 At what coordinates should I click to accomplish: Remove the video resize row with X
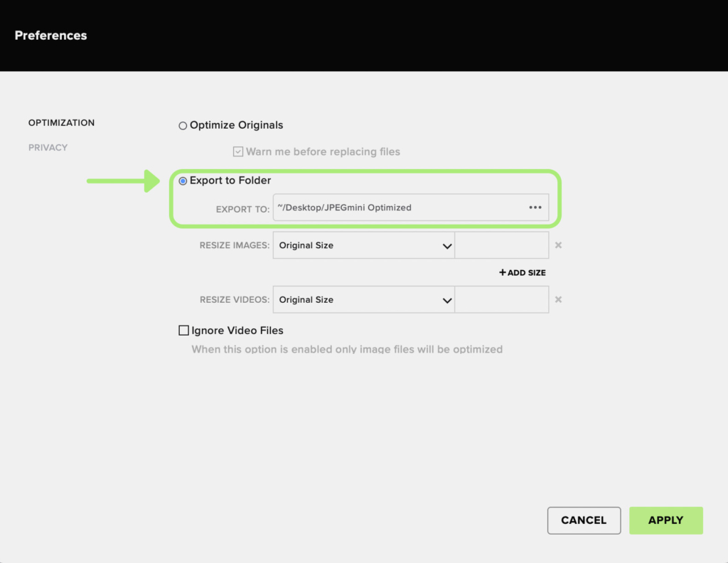click(558, 300)
